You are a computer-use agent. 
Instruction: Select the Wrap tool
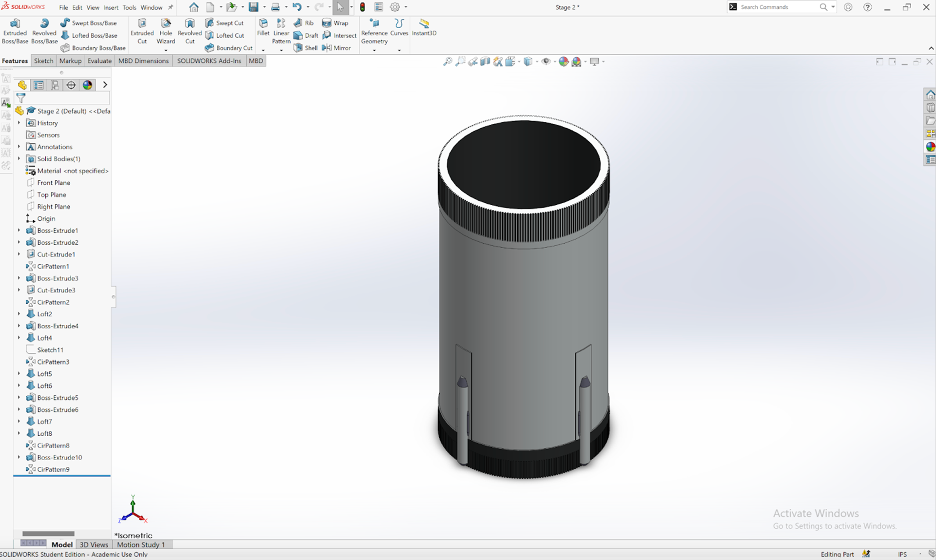[x=335, y=23]
